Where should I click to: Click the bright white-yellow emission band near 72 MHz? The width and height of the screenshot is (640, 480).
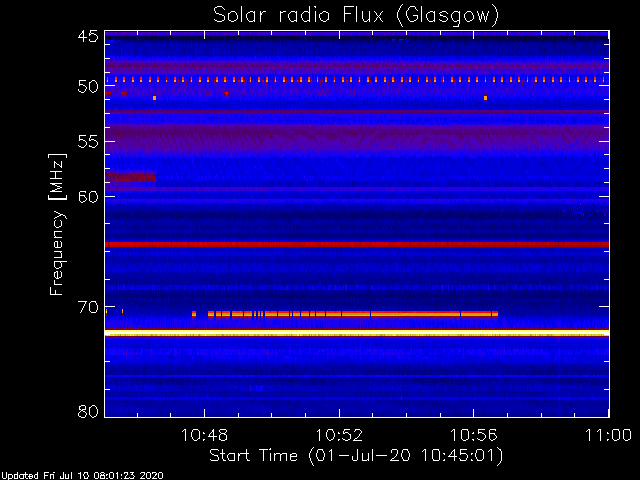pos(357,333)
